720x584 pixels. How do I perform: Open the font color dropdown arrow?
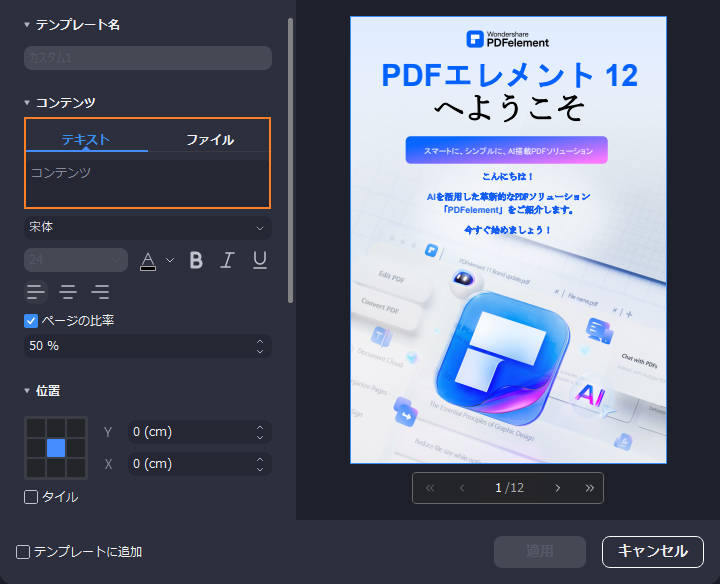(x=170, y=260)
